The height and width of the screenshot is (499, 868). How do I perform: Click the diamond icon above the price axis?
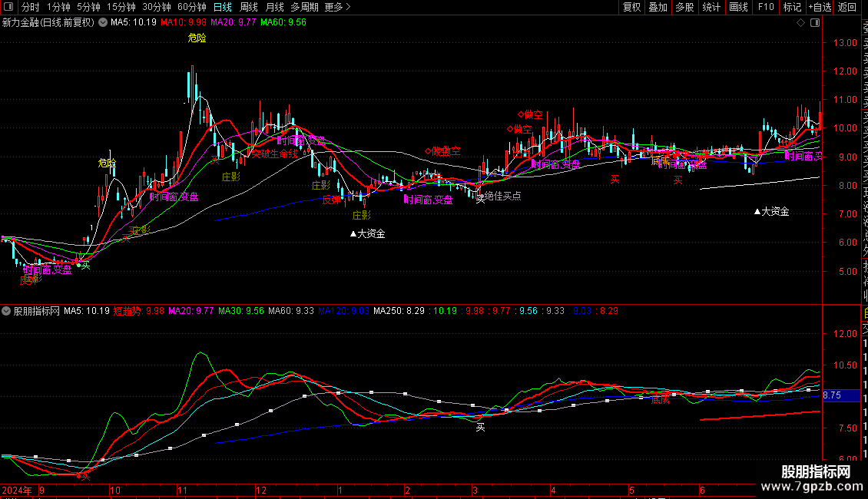tap(800, 23)
